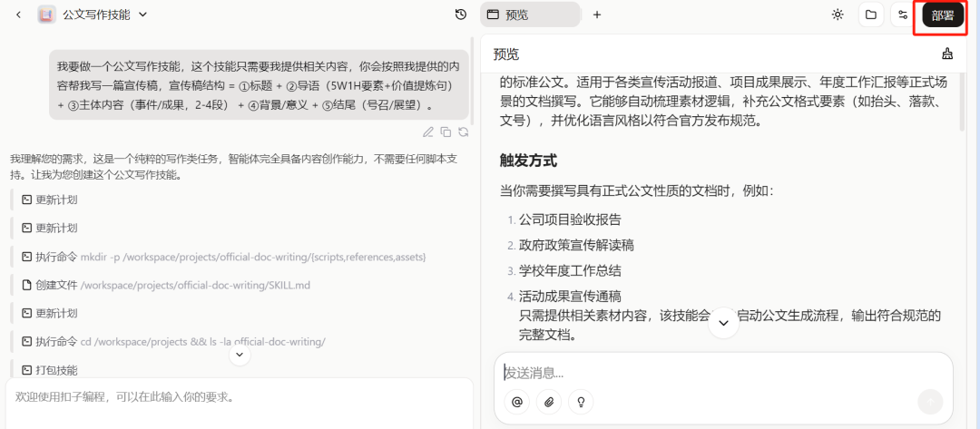980x429 pixels.
Task: Open the ls -la 执行命令 step
Action: point(173,342)
